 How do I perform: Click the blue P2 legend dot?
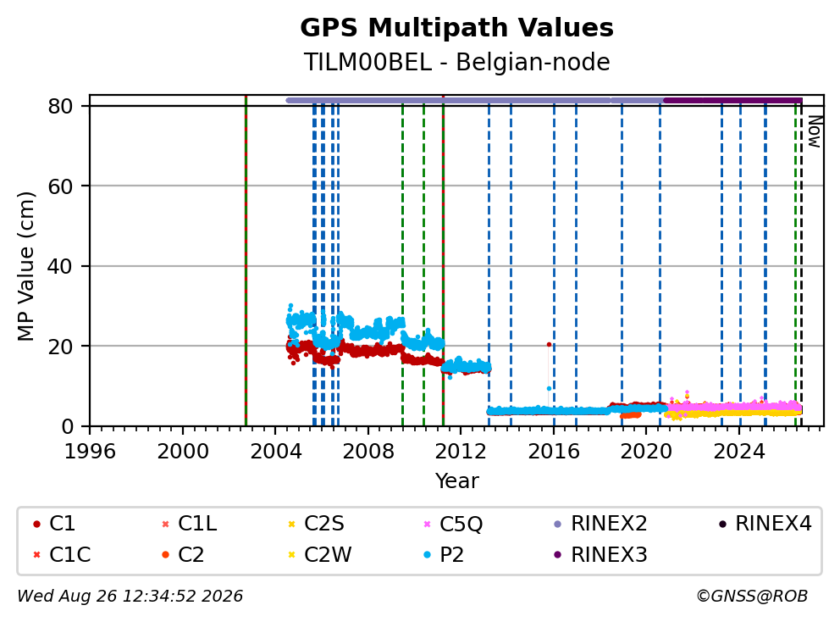tap(427, 555)
